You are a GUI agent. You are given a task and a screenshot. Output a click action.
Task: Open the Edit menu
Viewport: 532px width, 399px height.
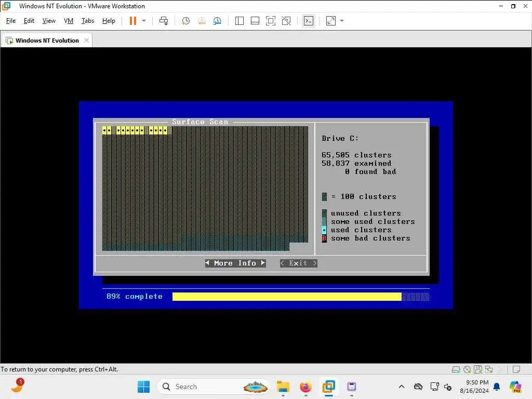29,21
